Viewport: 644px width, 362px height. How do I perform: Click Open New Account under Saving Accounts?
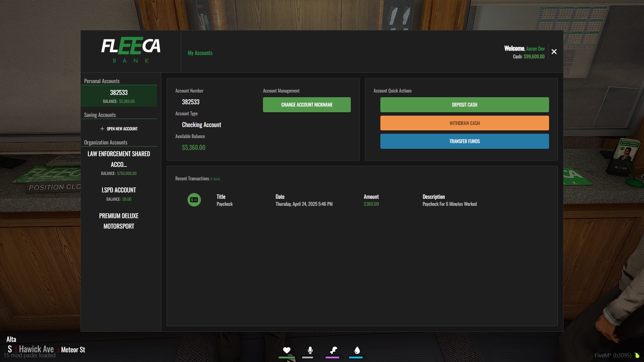click(x=119, y=129)
